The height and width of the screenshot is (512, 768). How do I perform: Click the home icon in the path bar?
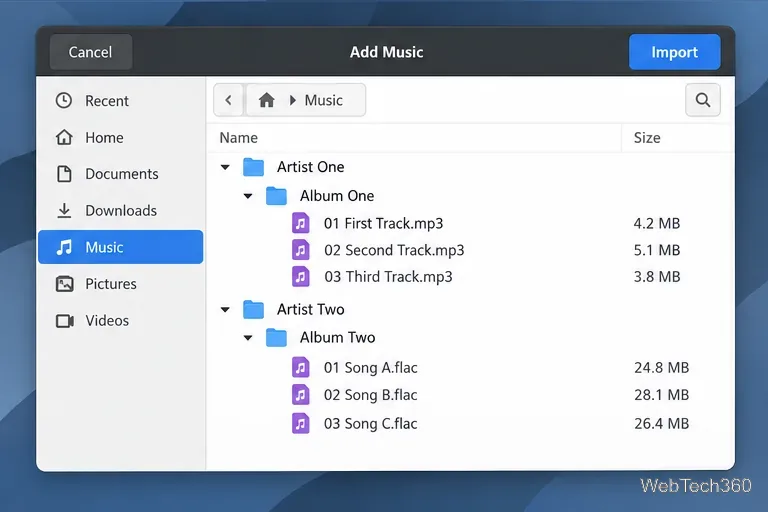point(266,100)
